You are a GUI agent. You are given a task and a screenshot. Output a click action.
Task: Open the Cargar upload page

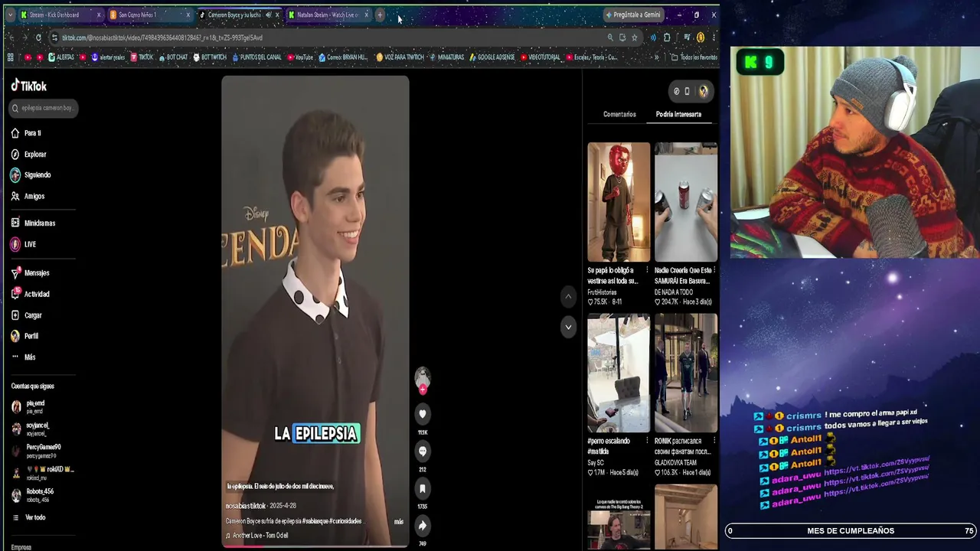(27, 315)
